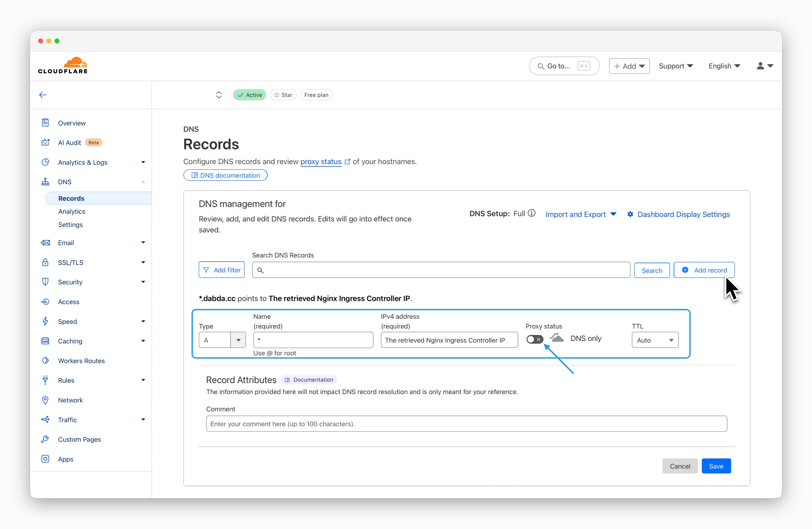Click the Name required input field

click(x=313, y=340)
